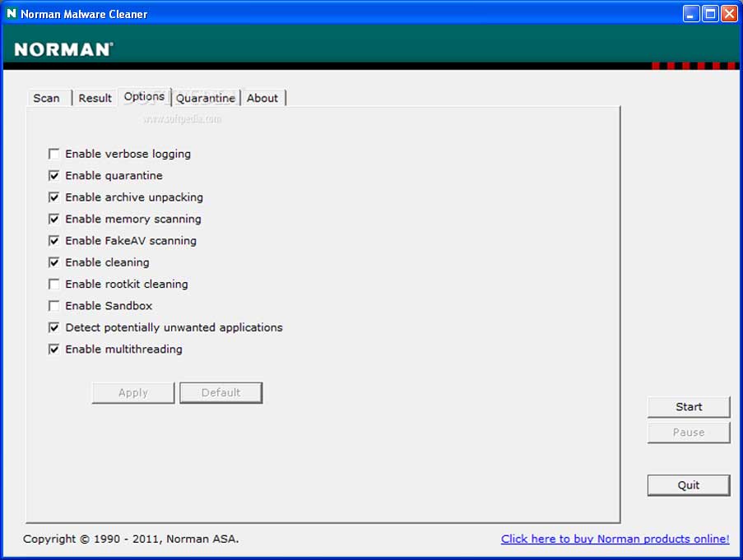Image resolution: width=743 pixels, height=560 pixels.
Task: Select the Options tab
Action: pyautogui.click(x=144, y=96)
